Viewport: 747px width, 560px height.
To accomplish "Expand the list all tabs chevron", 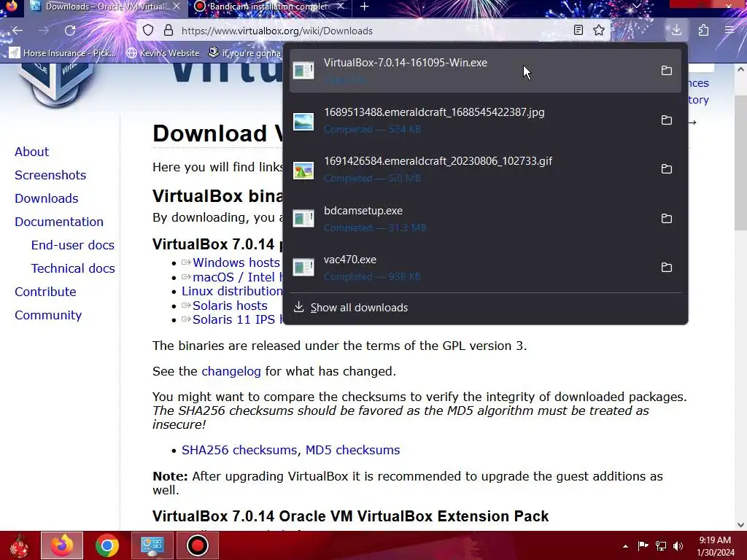I will point(636,6).
